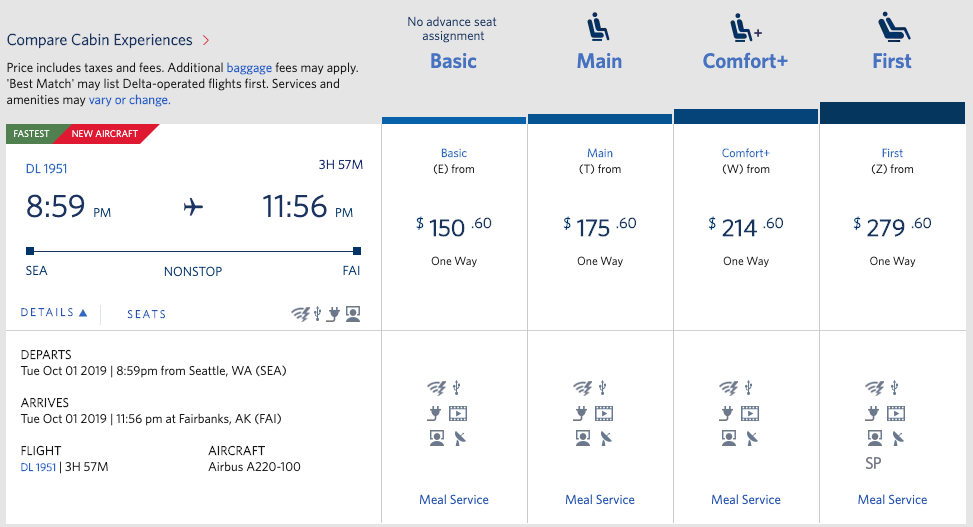Choose the Comfort+ fare $214.60
Viewport: 973px width, 527px height.
click(746, 227)
